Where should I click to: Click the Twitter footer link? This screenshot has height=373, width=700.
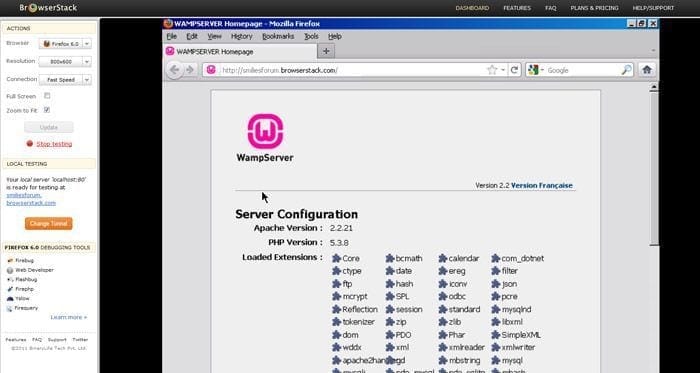click(80, 340)
